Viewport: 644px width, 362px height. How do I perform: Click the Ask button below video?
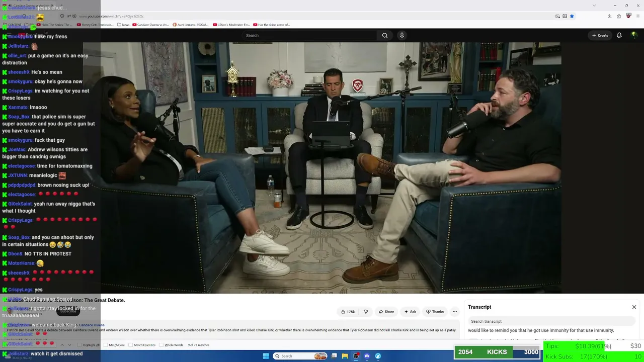pos(410,312)
